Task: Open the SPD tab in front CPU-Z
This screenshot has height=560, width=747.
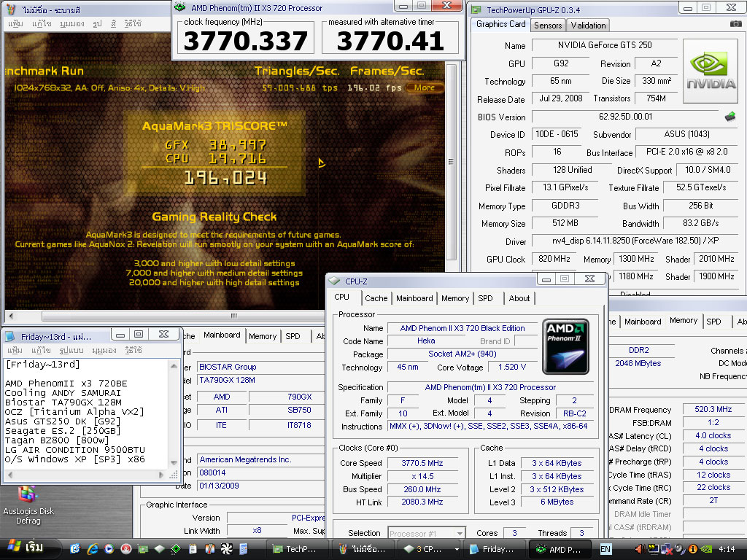Action: (485, 298)
